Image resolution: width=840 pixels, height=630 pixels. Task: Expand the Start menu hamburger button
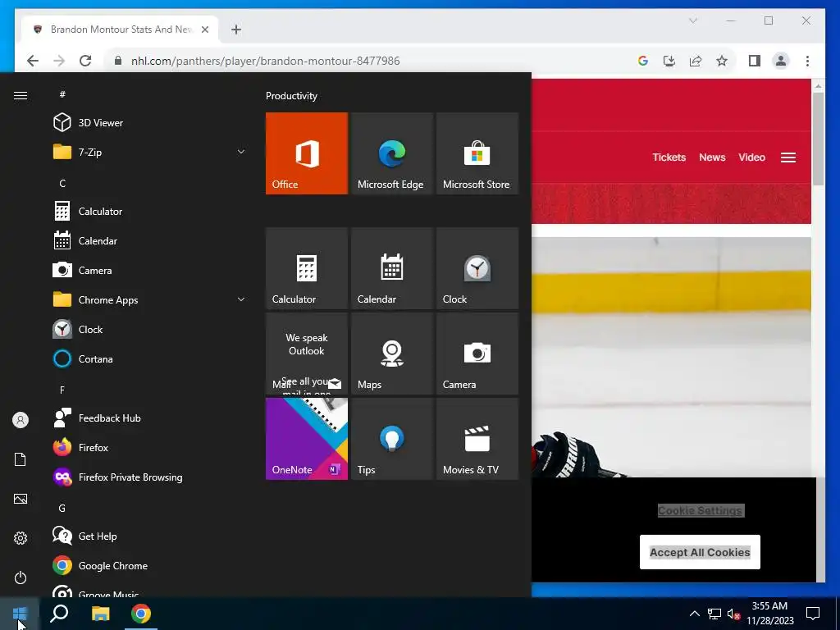click(x=21, y=95)
